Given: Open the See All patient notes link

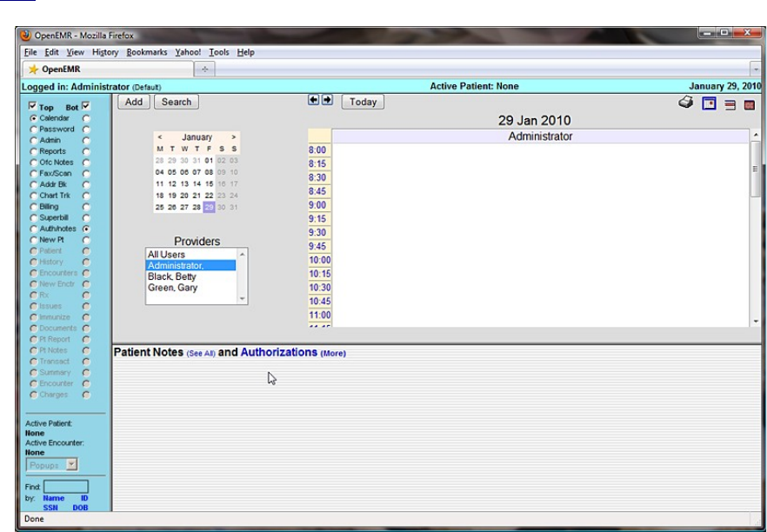Looking at the screenshot, I should (201, 354).
